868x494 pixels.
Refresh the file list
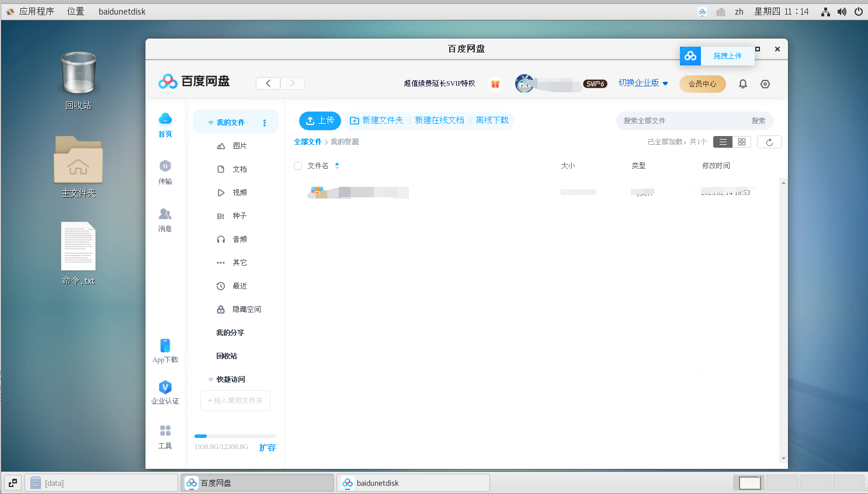click(x=769, y=142)
